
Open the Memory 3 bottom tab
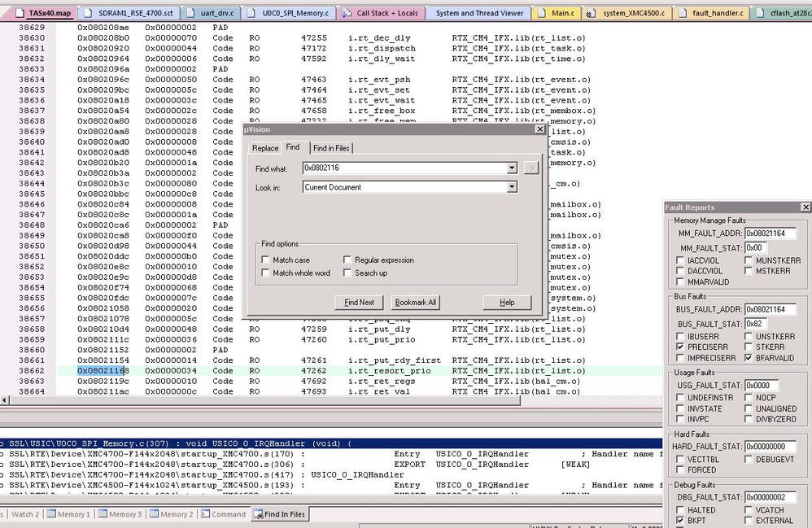click(120, 514)
